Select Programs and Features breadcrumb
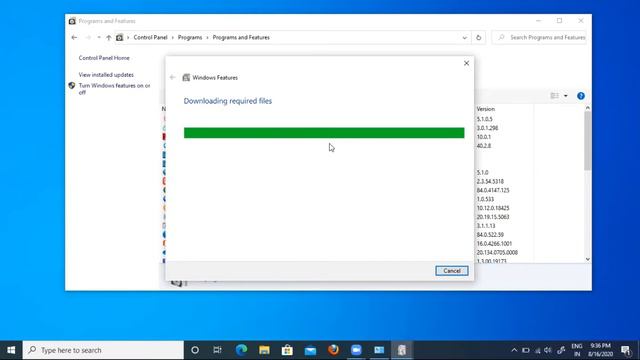The image size is (640, 360). 241,38
